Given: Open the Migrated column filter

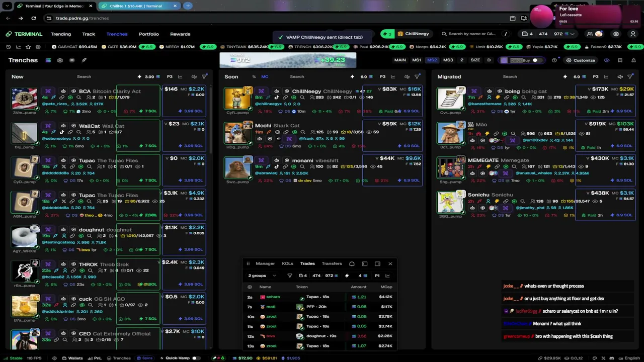Looking at the screenshot, I should 630,76.
